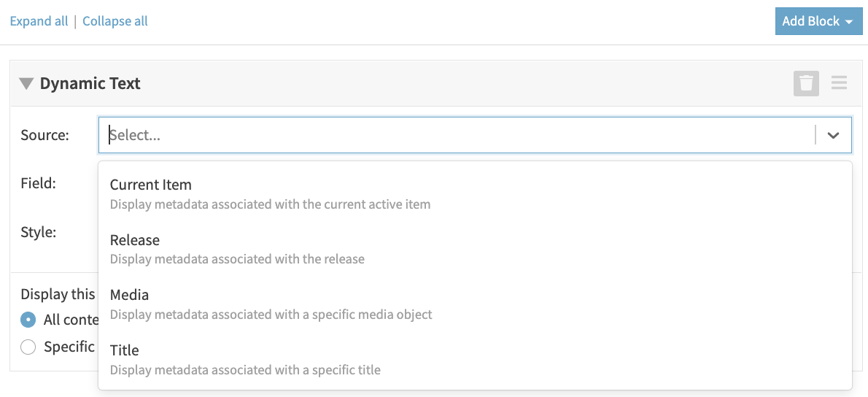Image resolution: width=868 pixels, height=397 pixels.
Task: Click the Collapse all link
Action: point(115,21)
